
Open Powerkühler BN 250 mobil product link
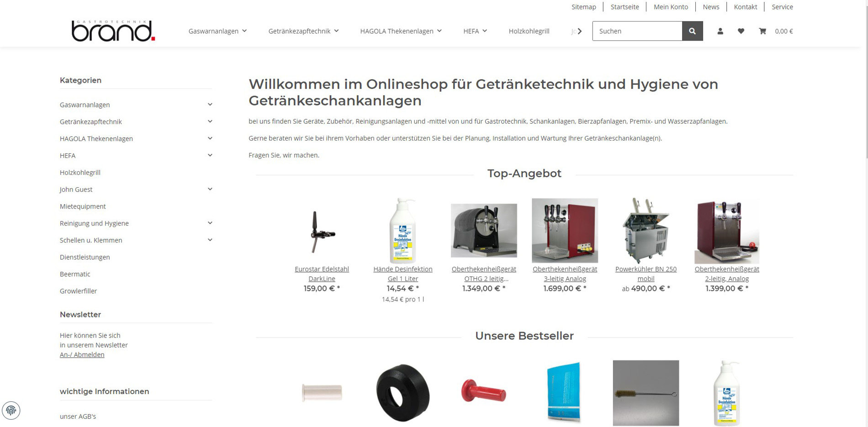click(x=646, y=274)
